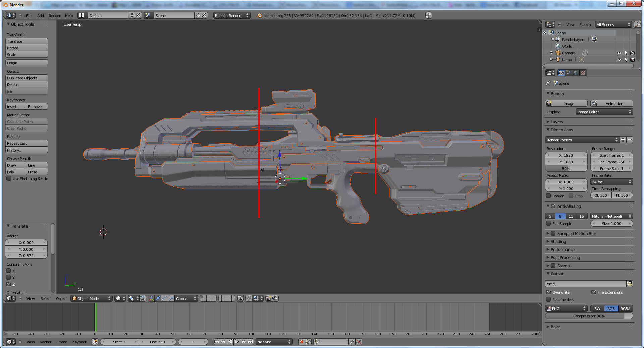
Task: Open the Global orientation dropdown
Action: coord(186,298)
